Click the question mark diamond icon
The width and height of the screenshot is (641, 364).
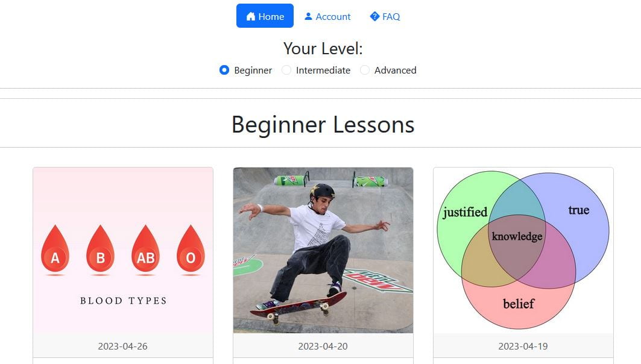pos(374,16)
